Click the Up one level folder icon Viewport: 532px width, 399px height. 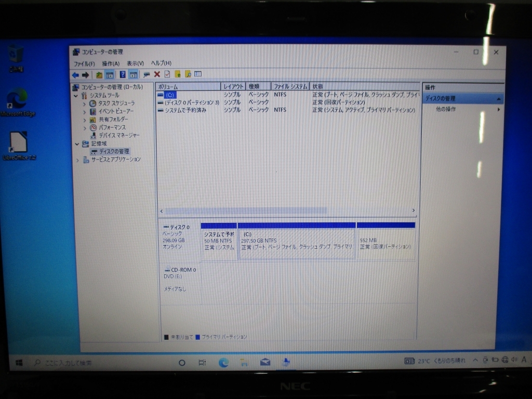tap(99, 75)
